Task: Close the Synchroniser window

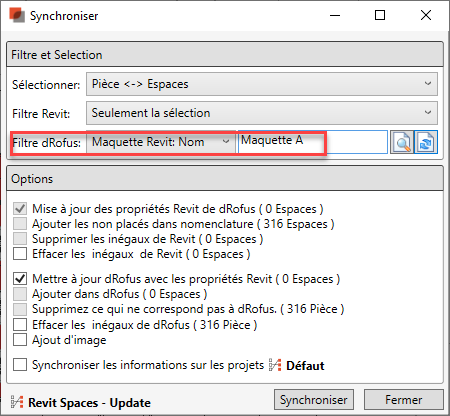Action: 426,15
